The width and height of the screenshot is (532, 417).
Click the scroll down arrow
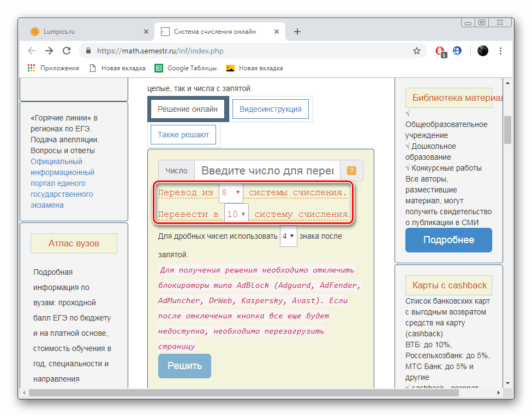click(507, 383)
